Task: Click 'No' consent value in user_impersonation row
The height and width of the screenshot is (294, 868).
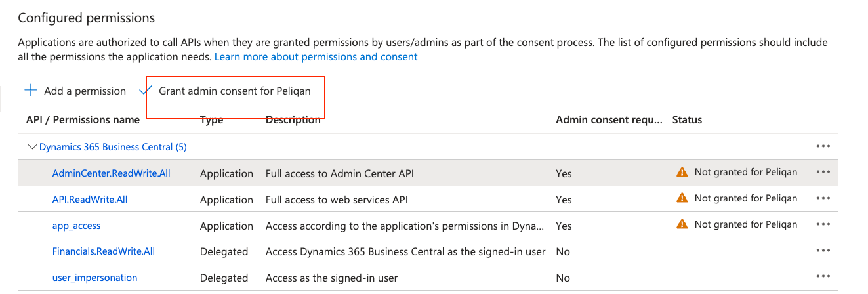Action: pos(563,278)
